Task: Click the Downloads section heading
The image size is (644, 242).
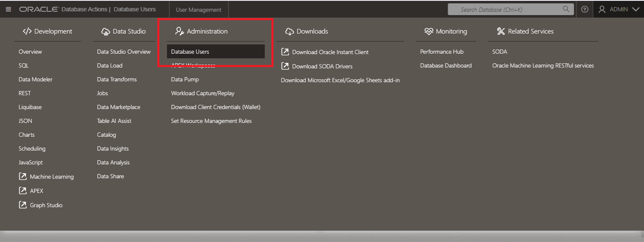Action: coord(312,31)
